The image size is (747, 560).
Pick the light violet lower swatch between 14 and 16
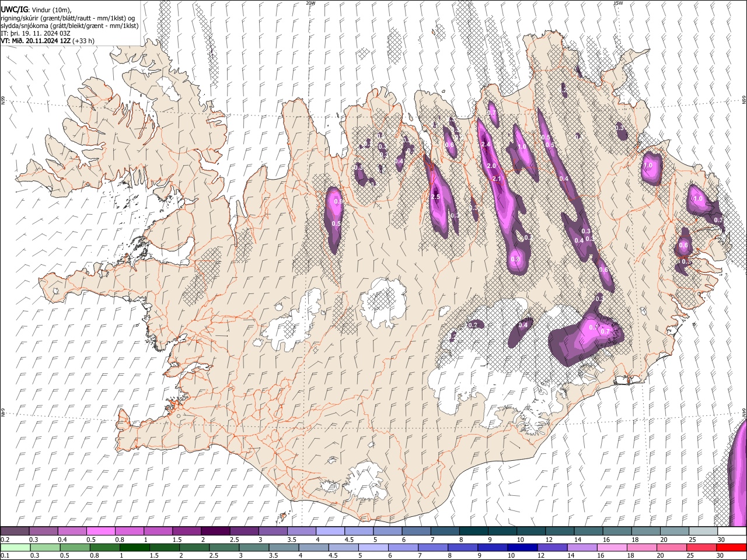tap(582, 547)
